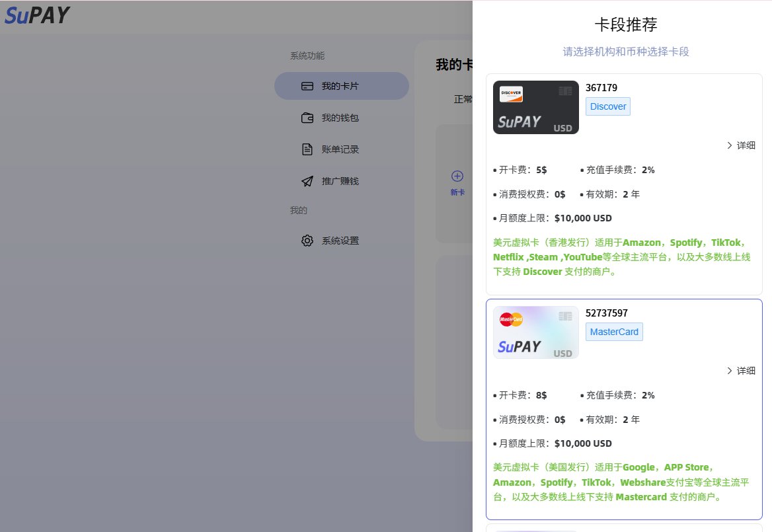The height and width of the screenshot is (532, 772).
Task: Click card segment number 367179
Action: pos(601,88)
